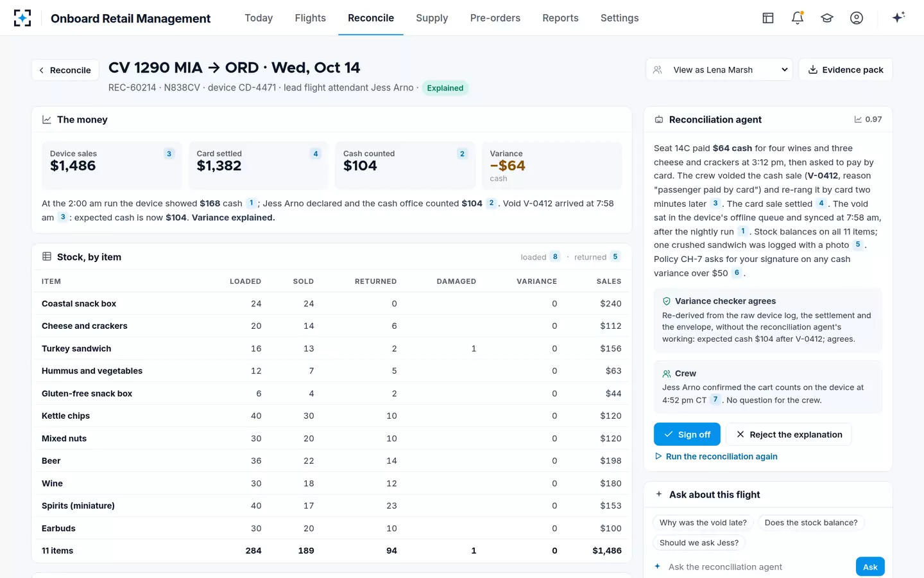Open the training graduation cap icon
Image resolution: width=924 pixels, height=578 pixels.
827,18
